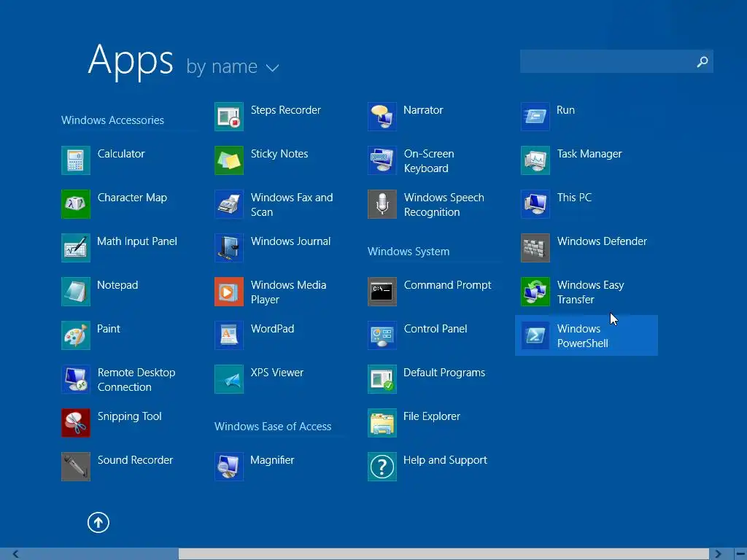The width and height of the screenshot is (747, 560).
Task: Start Narrator icon
Action: pos(382,117)
